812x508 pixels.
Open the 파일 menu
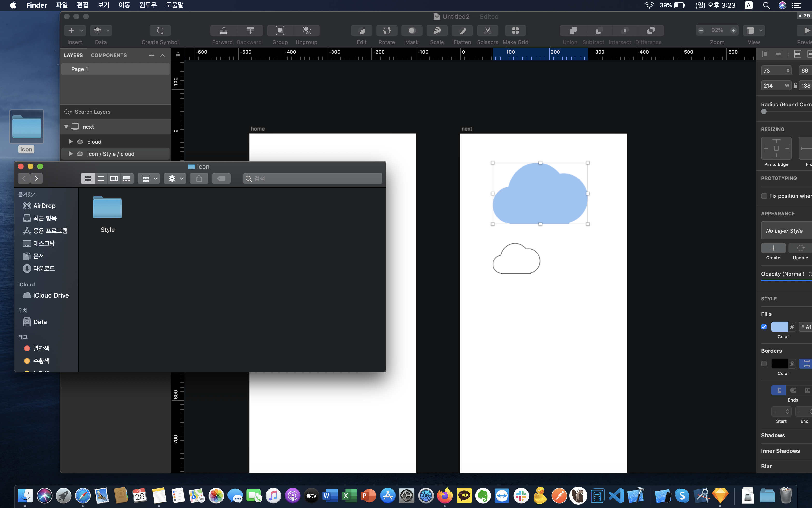pos(62,5)
